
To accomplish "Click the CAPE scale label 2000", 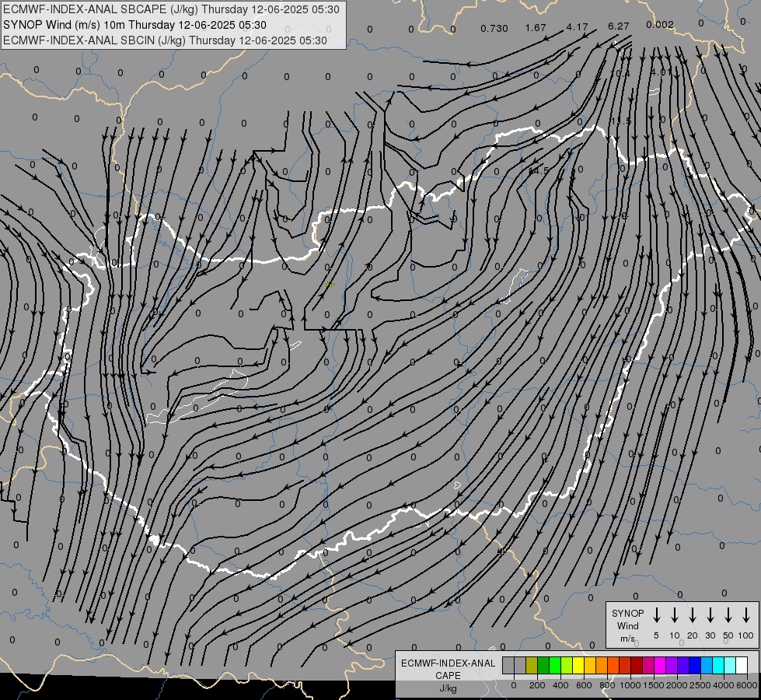I will point(677,685).
